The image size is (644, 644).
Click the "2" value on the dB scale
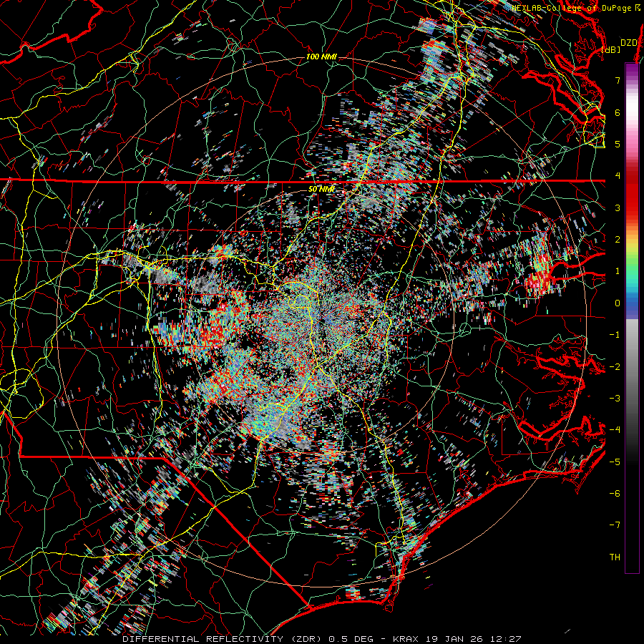618,240
